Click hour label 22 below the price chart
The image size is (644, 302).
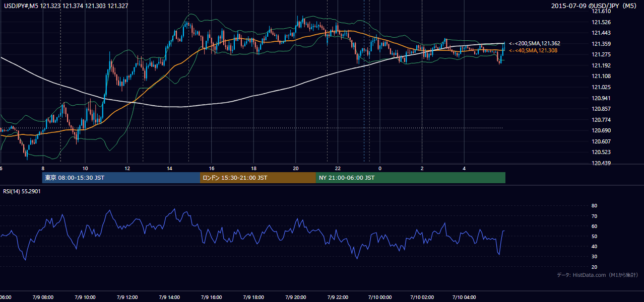338,168
